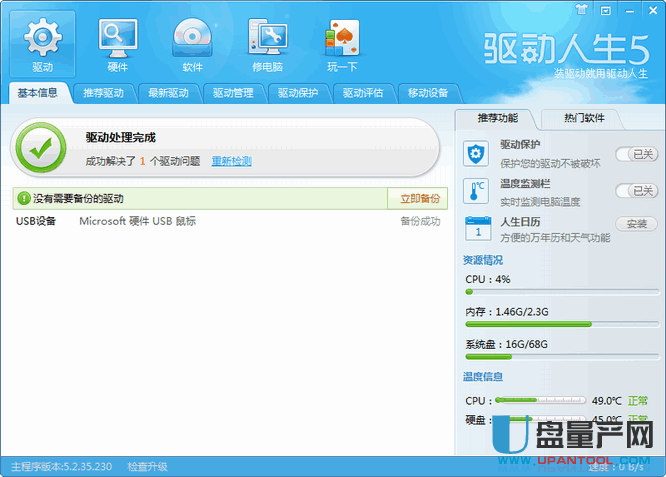Click the CPU usage progress bar
Image resolution: width=666 pixels, height=477 pixels.
[562, 292]
